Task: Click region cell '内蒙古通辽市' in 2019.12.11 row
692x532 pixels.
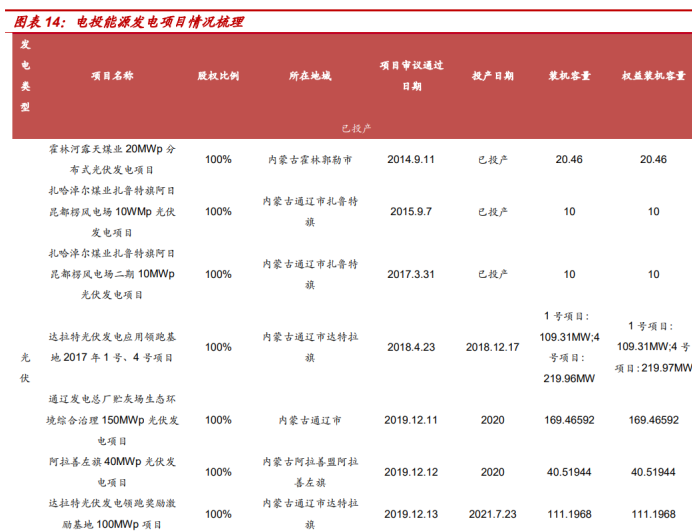Action: click(x=310, y=420)
